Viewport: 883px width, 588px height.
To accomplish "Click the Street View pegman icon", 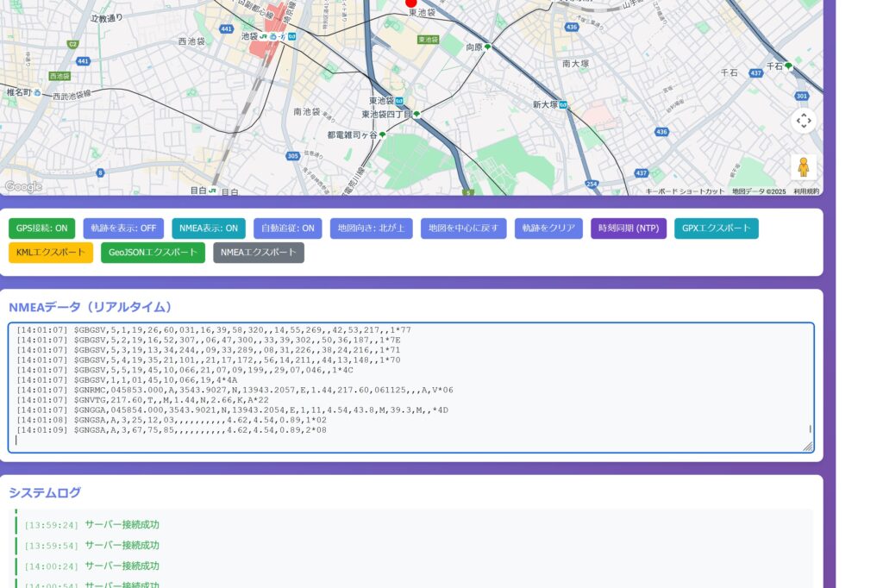I will (x=803, y=166).
